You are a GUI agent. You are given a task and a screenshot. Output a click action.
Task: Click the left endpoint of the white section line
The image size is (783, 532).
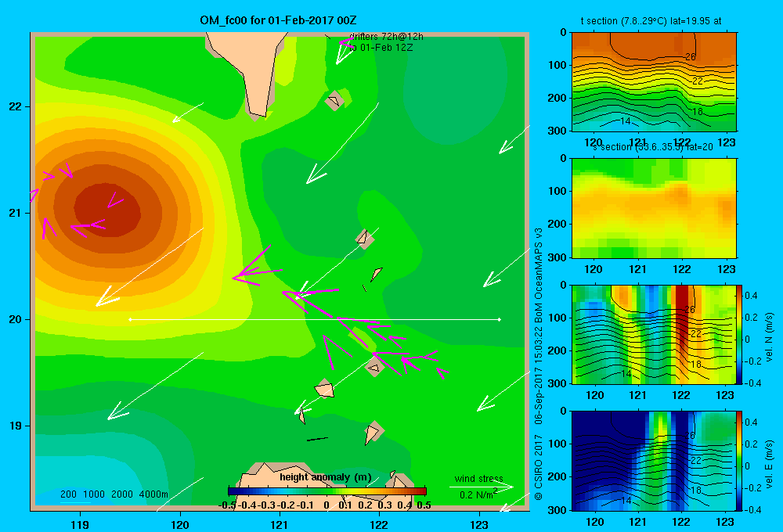130,319
